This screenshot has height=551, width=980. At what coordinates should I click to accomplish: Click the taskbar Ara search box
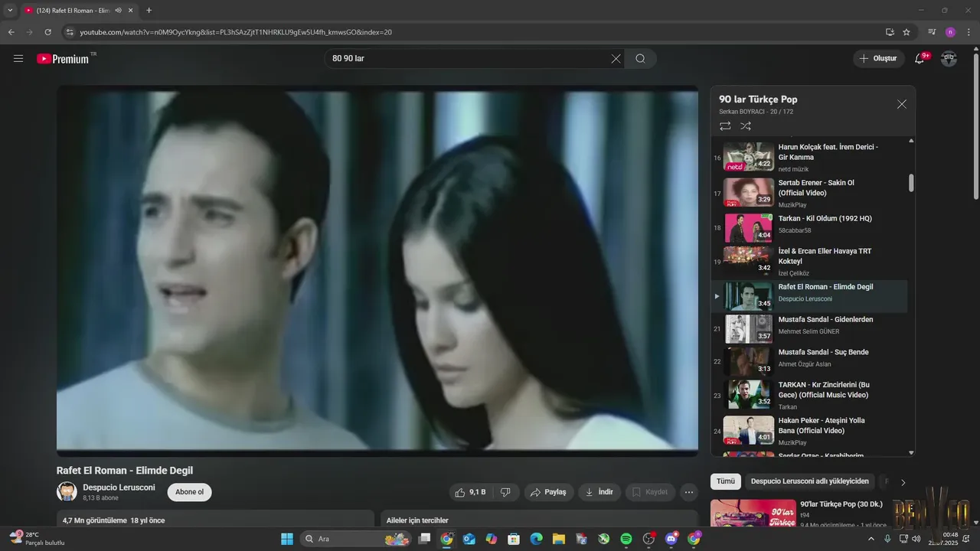click(x=355, y=539)
